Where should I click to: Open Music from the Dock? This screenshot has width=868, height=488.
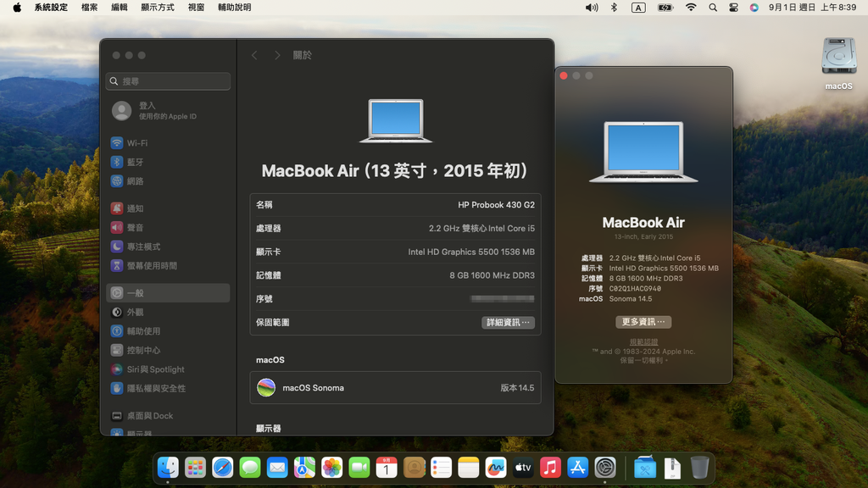point(550,468)
